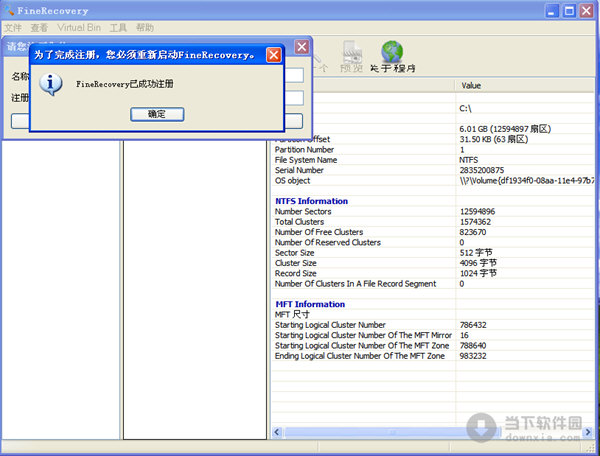600x456 pixels.
Task: Select the Number Of Free Clusters row
Action: pyautogui.click(x=327, y=232)
